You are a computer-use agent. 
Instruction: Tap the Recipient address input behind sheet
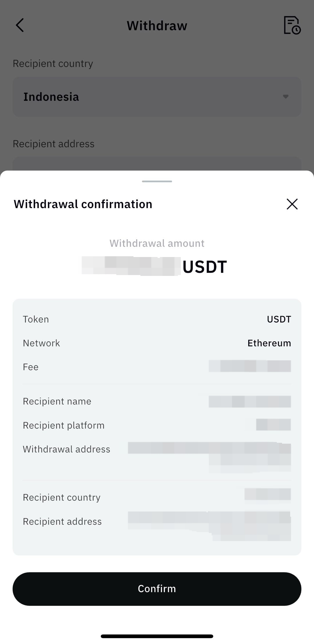click(157, 164)
